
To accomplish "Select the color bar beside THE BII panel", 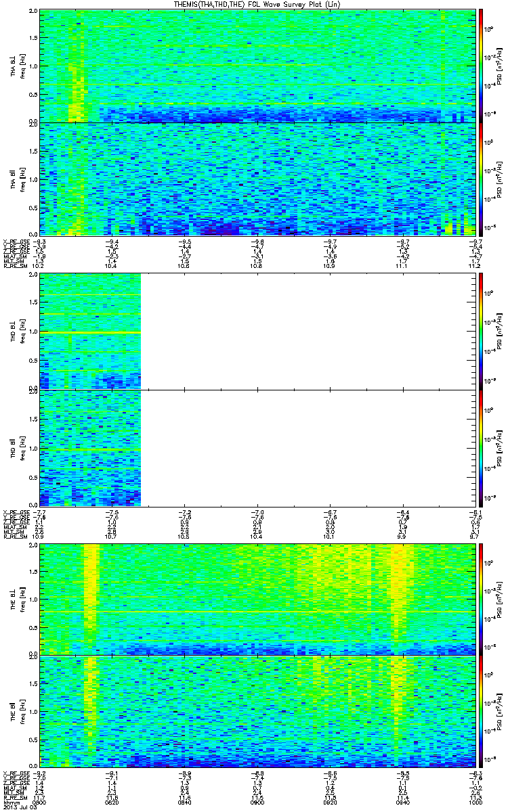I will coord(482,712).
